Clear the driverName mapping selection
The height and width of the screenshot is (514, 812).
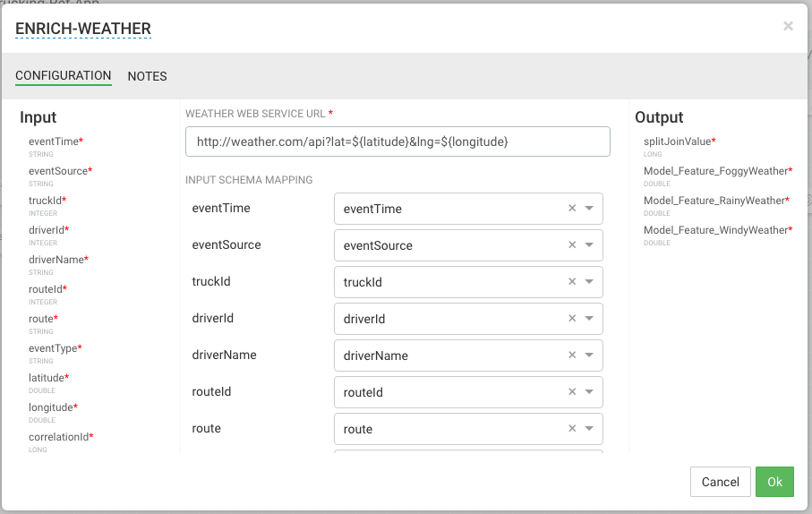point(572,356)
